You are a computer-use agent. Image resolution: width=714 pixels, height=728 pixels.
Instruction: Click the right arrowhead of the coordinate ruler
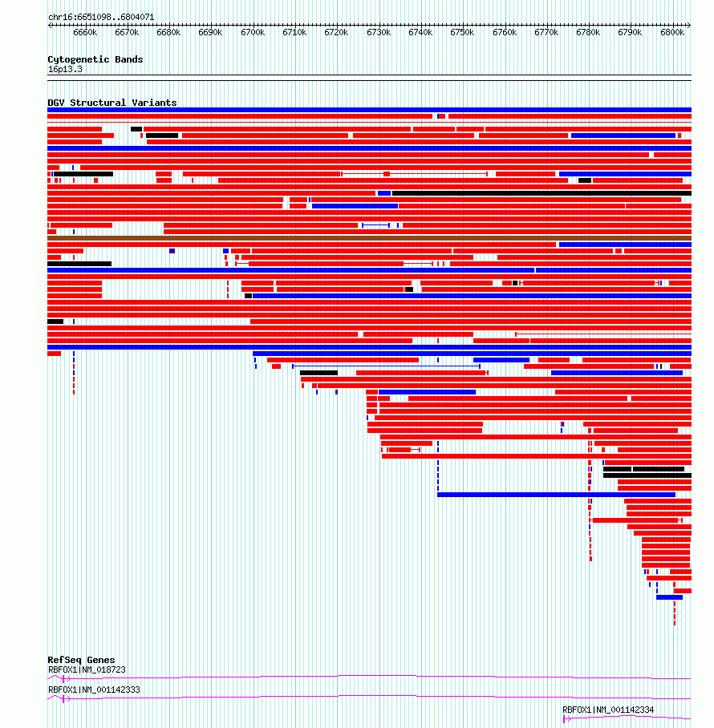[688, 25]
